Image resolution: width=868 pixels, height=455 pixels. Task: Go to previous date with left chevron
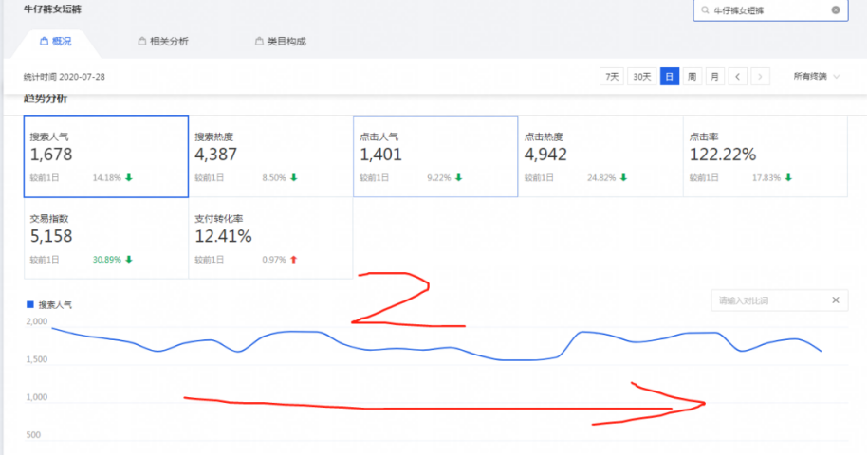(x=737, y=76)
